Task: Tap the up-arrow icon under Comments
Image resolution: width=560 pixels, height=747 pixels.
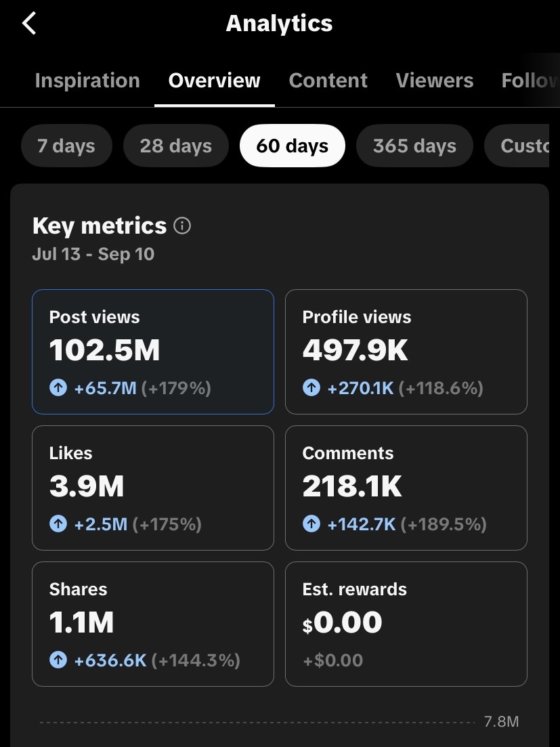Action: point(311,524)
